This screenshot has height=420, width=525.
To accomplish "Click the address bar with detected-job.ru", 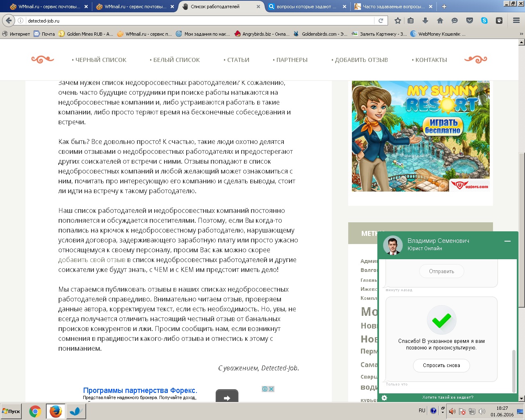I will click(197, 21).
